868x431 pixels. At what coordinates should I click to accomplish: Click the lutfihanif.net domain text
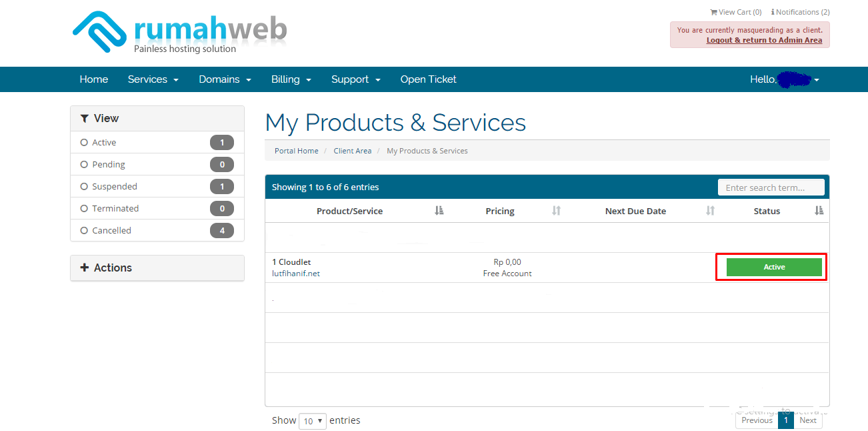296,274
